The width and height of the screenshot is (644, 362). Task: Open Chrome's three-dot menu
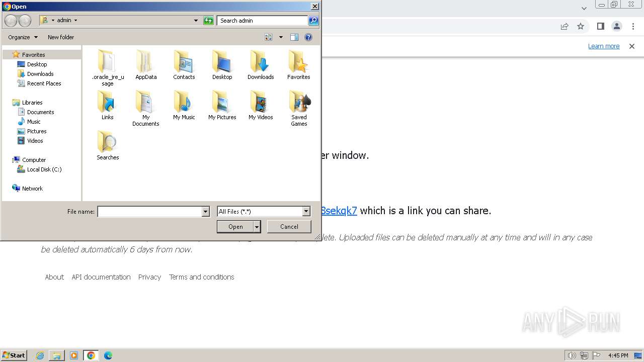tap(632, 26)
